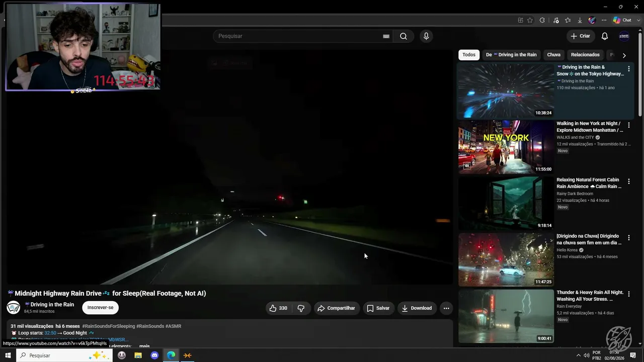Show hidden system tray icons

click(578, 355)
